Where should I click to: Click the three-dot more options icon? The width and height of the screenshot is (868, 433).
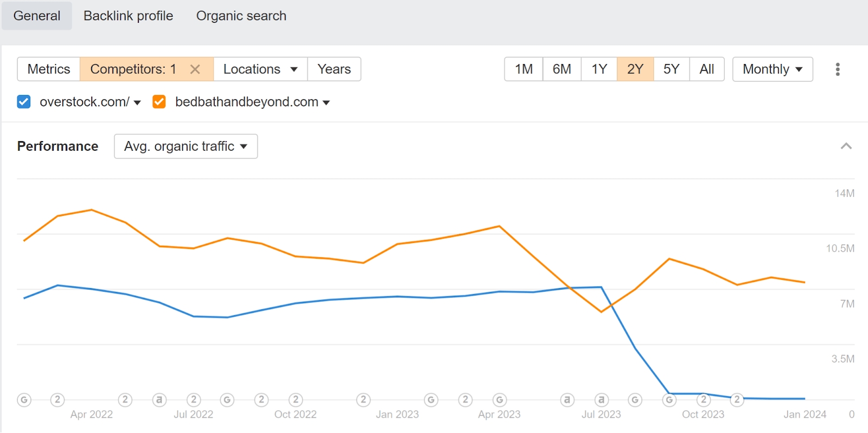[838, 69]
